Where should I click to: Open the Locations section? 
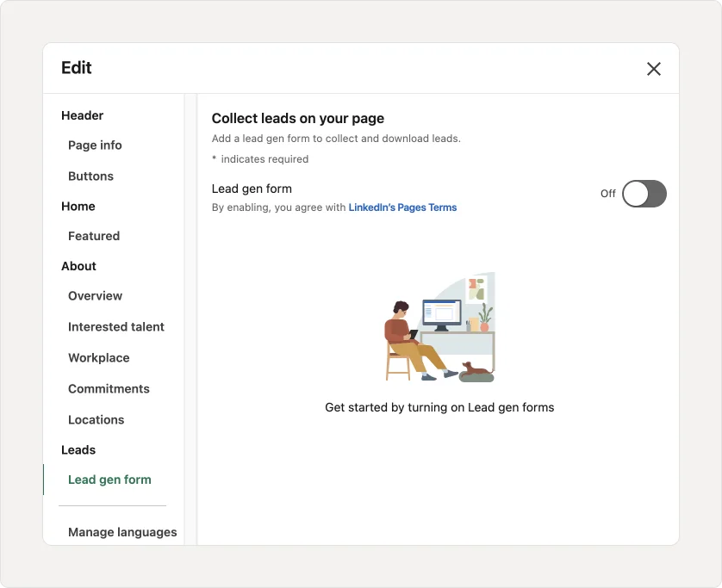[x=96, y=419]
